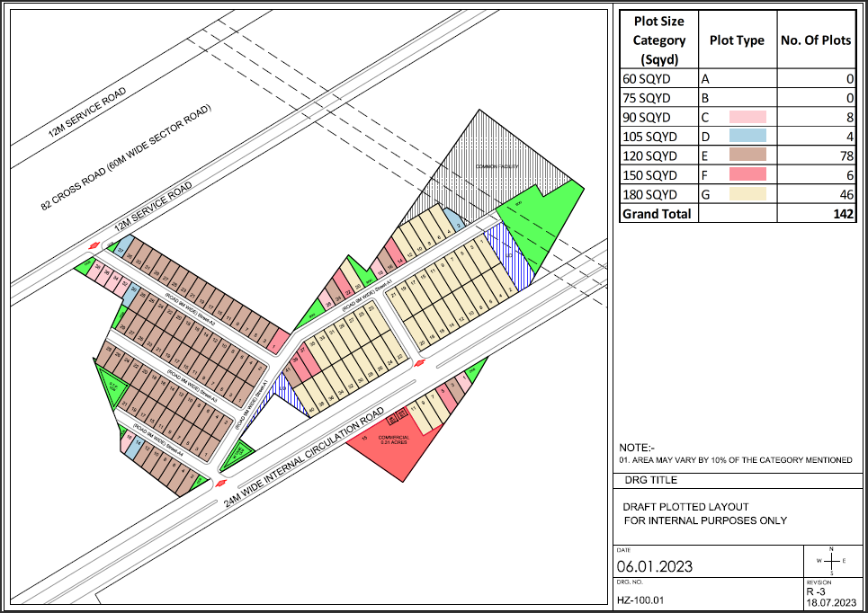
Task: Click red entry arrow between the cream plot blocks
Action: point(418,362)
